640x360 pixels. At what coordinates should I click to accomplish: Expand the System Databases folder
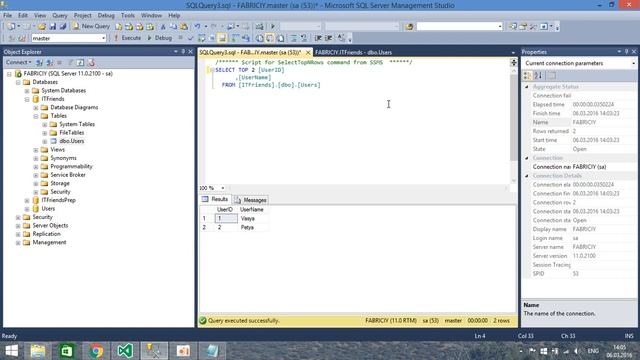27,91
